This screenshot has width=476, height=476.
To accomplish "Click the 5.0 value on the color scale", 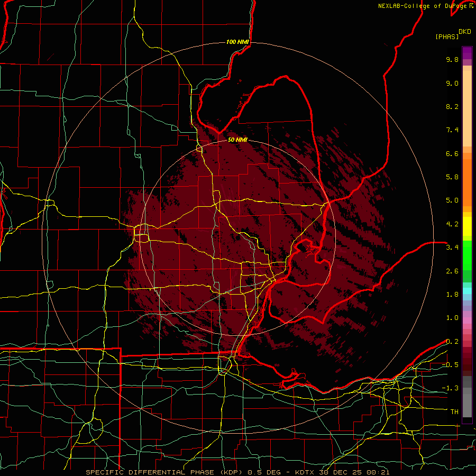I will coord(452,200).
